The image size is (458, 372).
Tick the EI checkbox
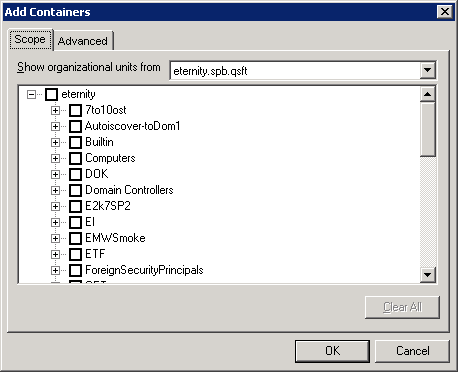coord(75,222)
